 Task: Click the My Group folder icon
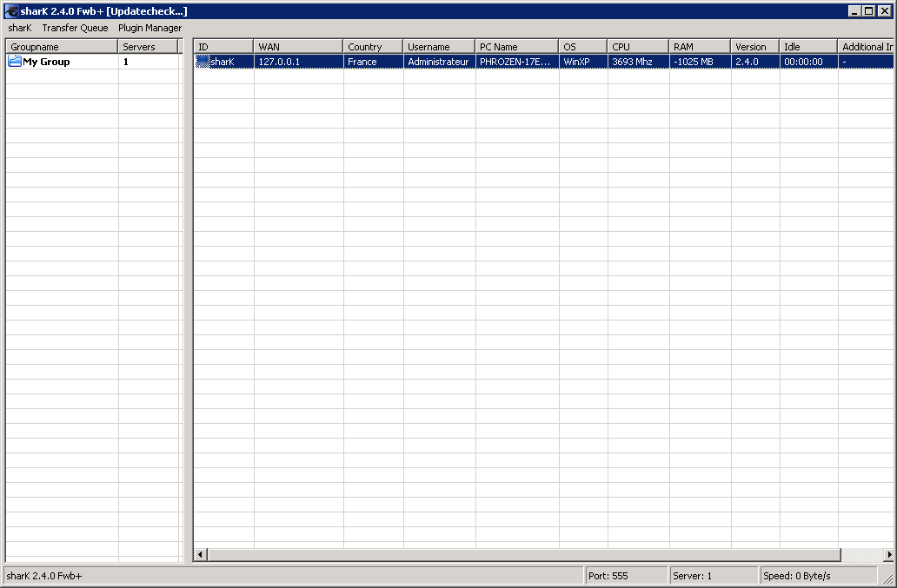tap(15, 62)
